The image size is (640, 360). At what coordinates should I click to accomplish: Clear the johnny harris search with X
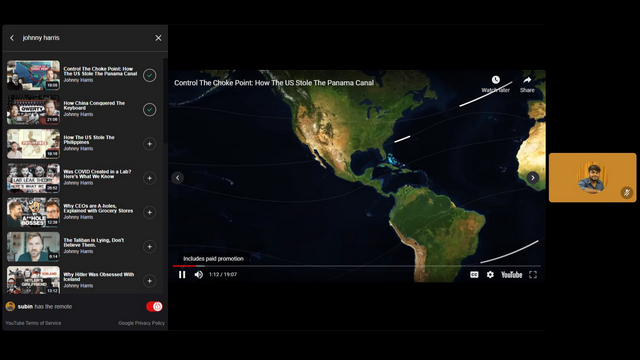tap(158, 38)
